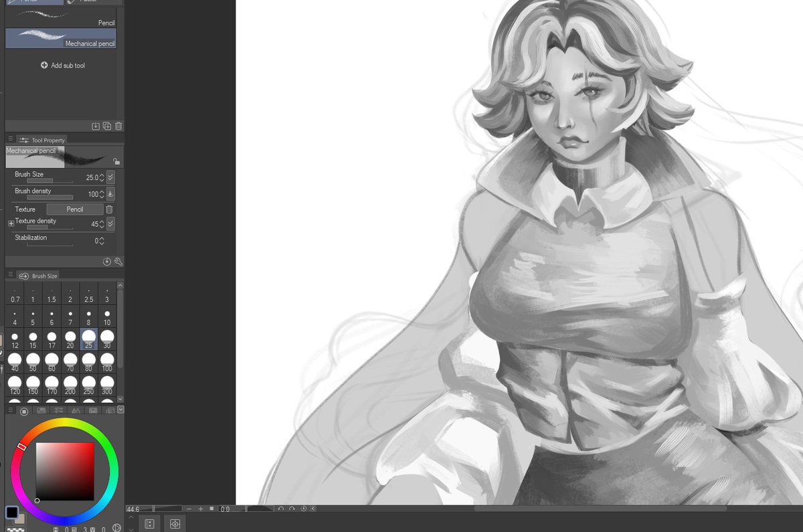Reset tool properties to default icon
The height and width of the screenshot is (532, 803).
[107, 262]
